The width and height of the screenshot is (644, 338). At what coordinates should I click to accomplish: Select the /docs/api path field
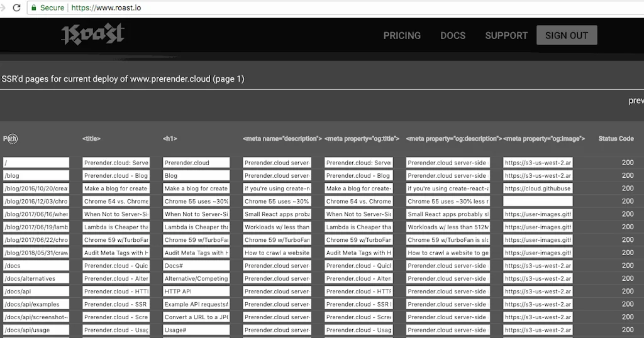pos(36,292)
